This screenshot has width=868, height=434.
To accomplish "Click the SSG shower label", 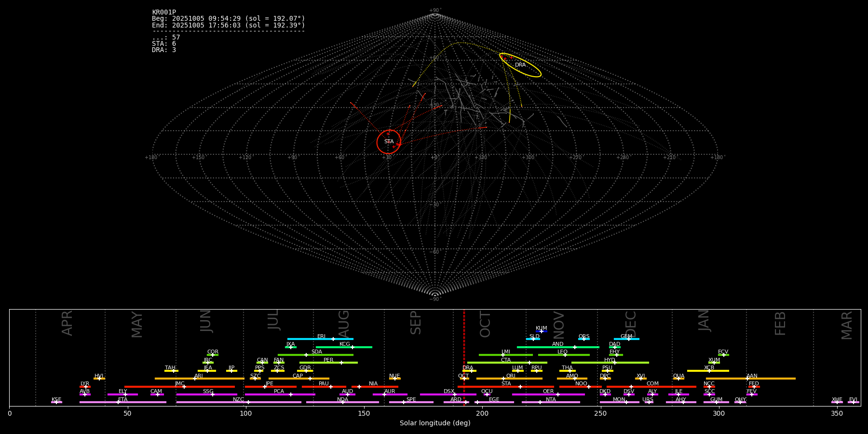I will pos(208,392).
